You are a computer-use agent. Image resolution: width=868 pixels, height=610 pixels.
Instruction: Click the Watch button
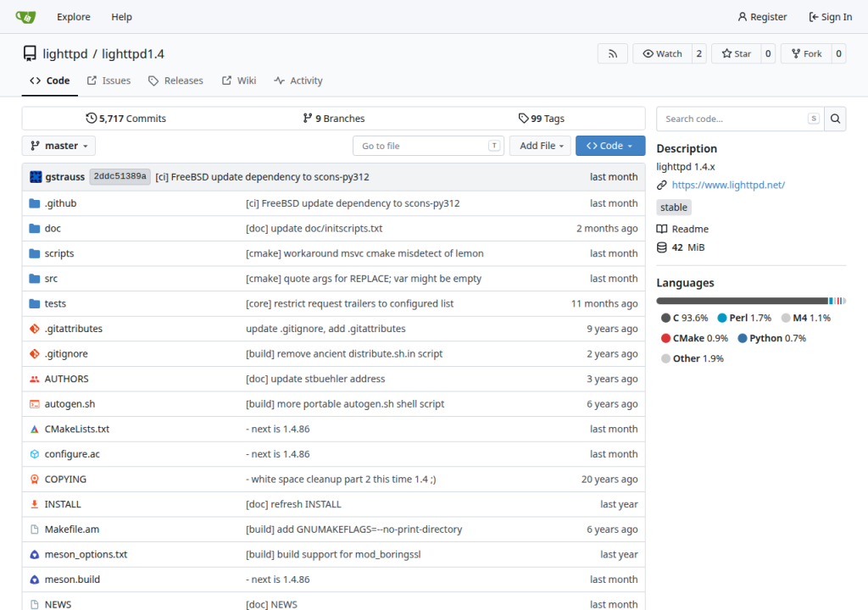coord(662,53)
